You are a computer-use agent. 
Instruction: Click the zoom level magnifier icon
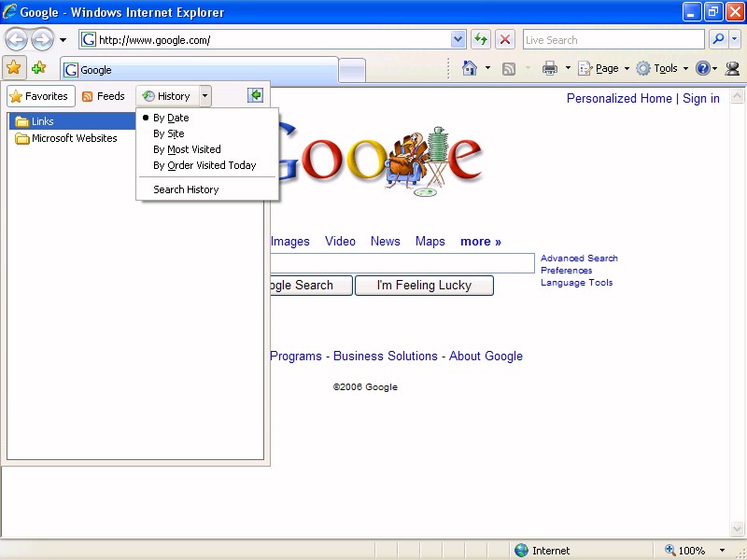coord(670,550)
